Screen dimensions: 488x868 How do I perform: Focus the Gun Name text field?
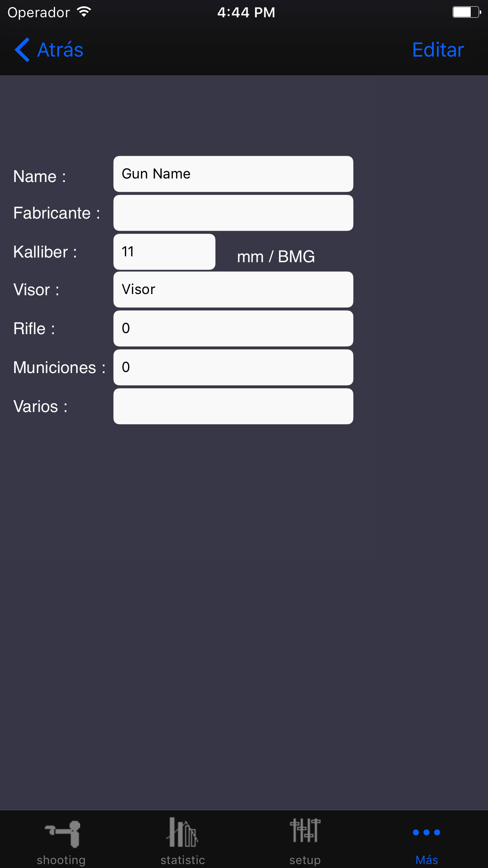[x=233, y=174]
